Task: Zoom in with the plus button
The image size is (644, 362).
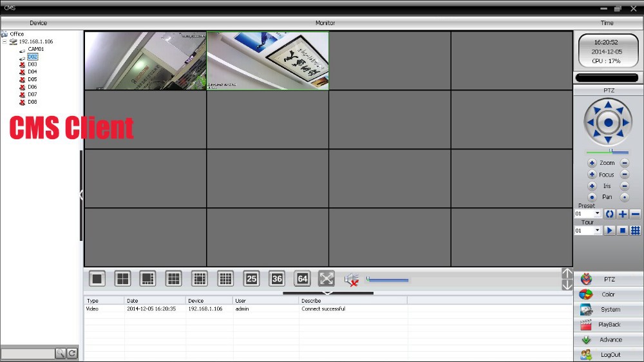Action: pos(592,163)
